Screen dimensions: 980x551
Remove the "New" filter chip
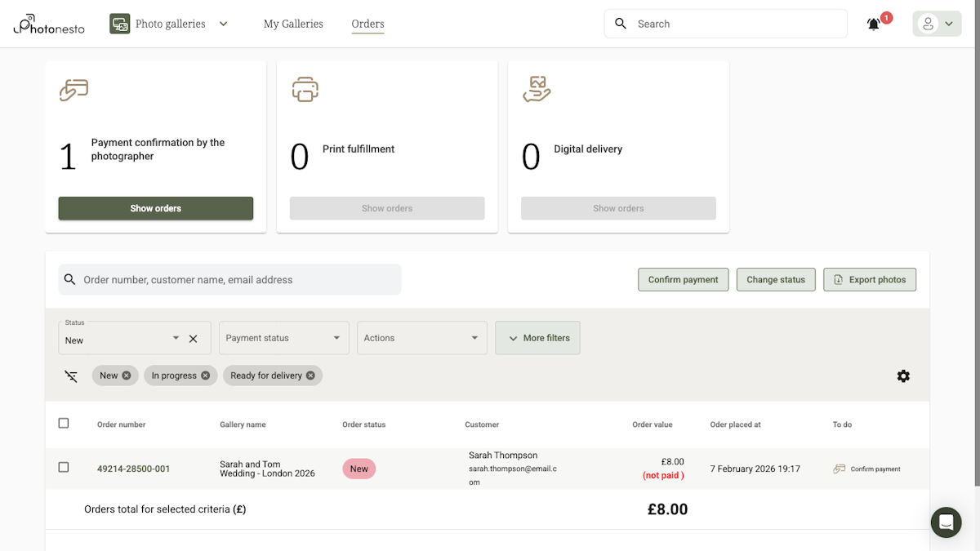pos(126,375)
